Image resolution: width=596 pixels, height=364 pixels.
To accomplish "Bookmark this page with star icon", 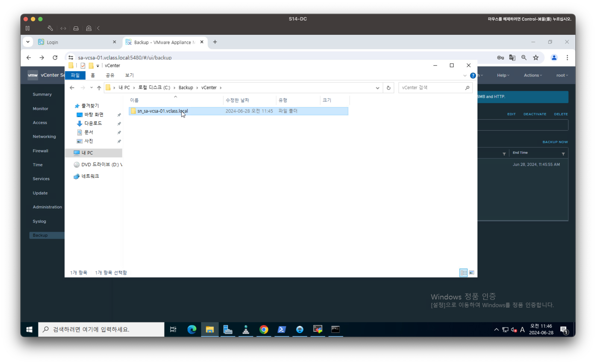I will [536, 58].
